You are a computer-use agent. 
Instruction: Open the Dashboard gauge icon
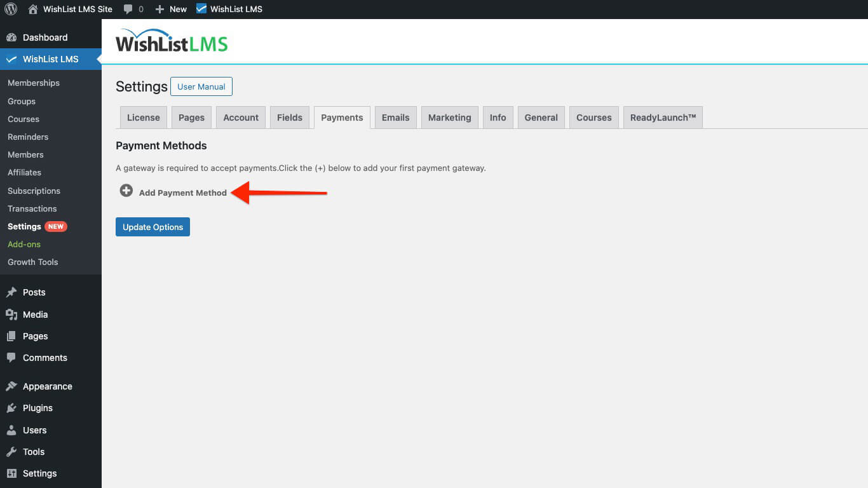[x=13, y=37]
